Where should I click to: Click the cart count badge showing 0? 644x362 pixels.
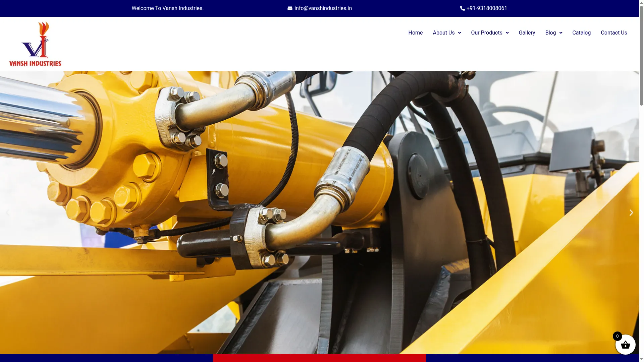click(x=617, y=336)
